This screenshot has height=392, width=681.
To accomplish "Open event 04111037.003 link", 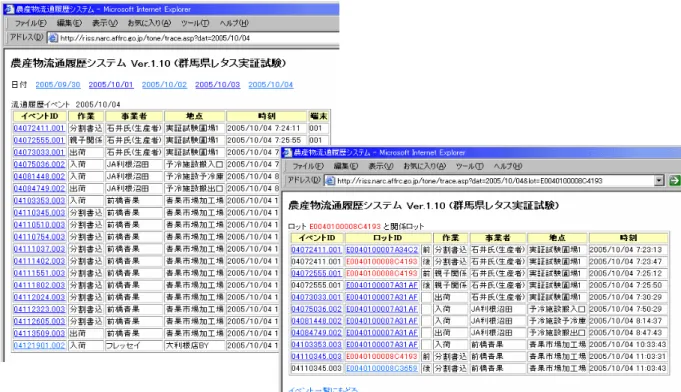I will tap(39, 249).
